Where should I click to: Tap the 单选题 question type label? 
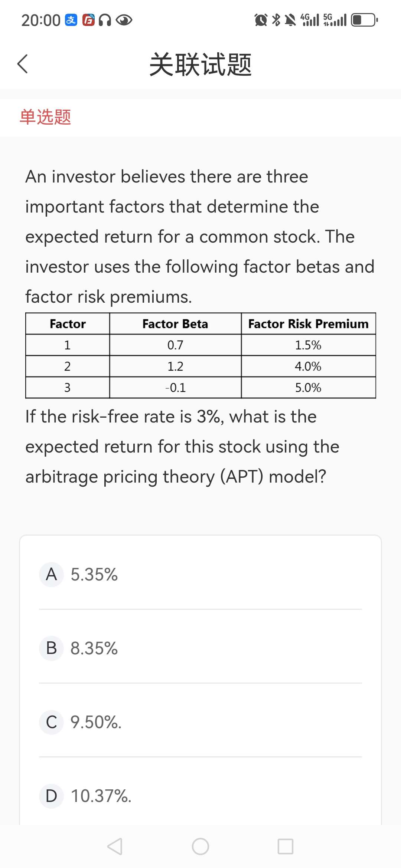pyautogui.click(x=45, y=117)
